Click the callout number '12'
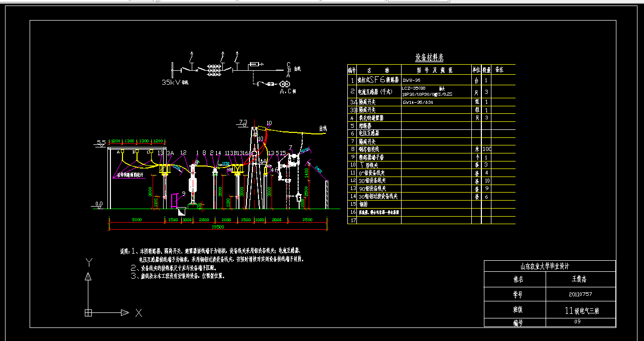This screenshot has height=341, width=644. pyautogui.click(x=183, y=152)
